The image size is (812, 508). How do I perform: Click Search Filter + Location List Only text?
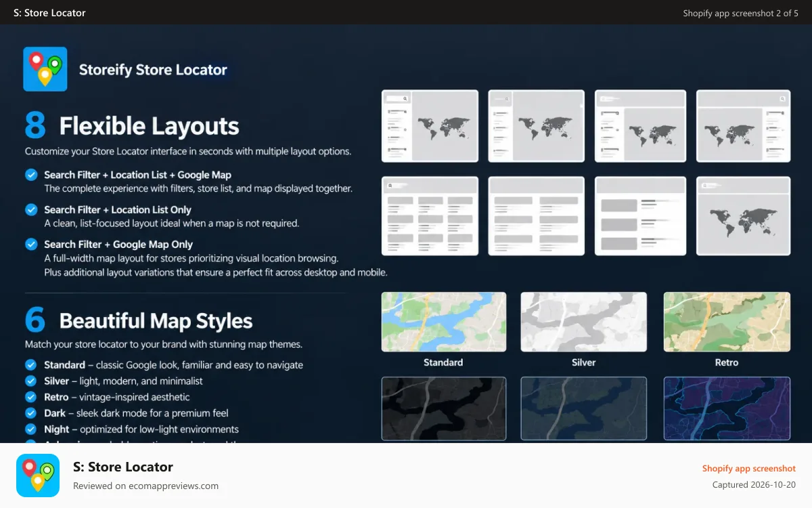(118, 210)
